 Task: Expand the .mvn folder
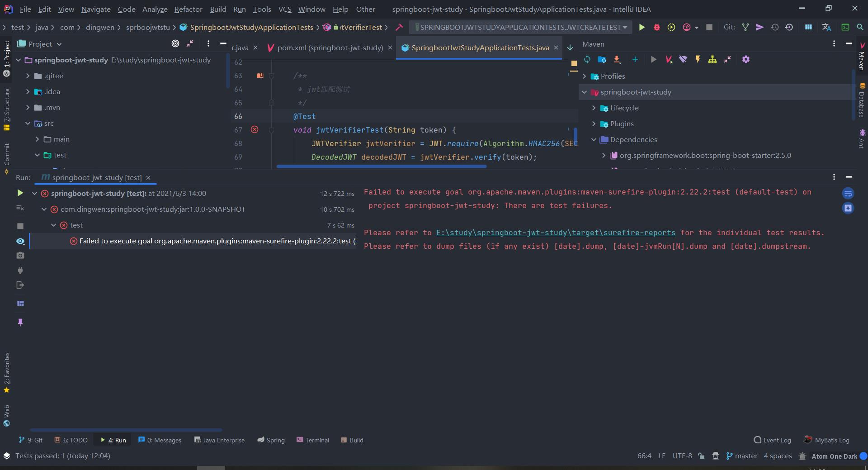tap(28, 107)
